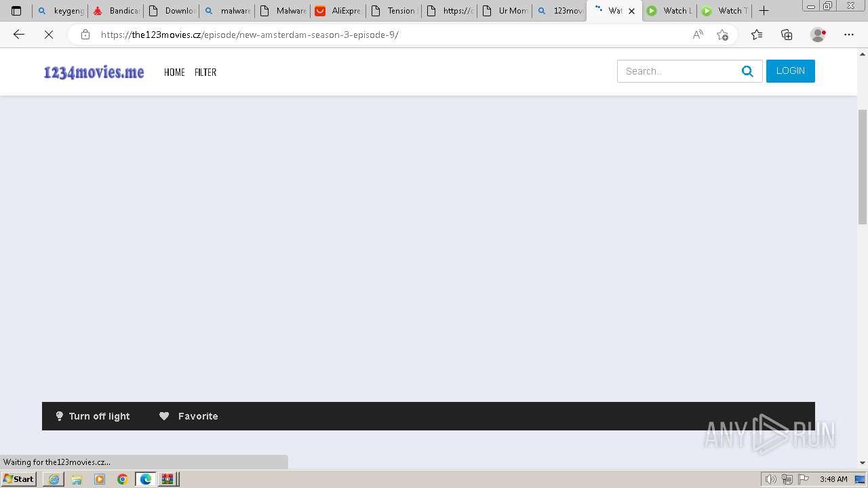Click the LOGIN button
868x488 pixels.
tap(791, 71)
